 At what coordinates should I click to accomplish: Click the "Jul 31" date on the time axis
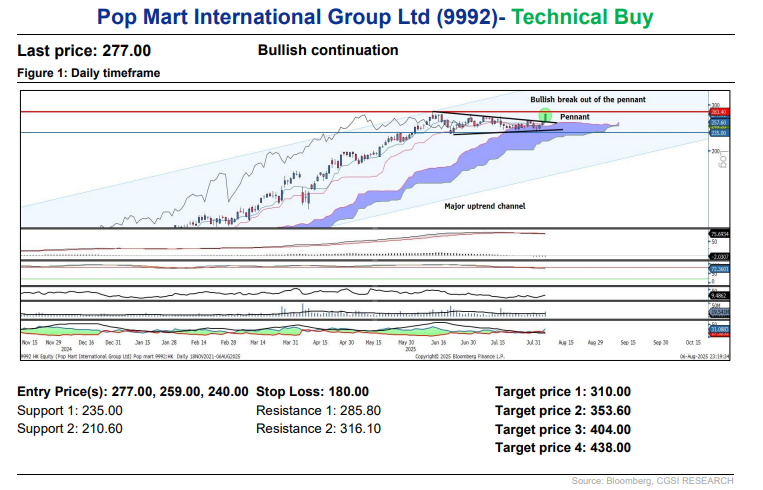point(533,343)
